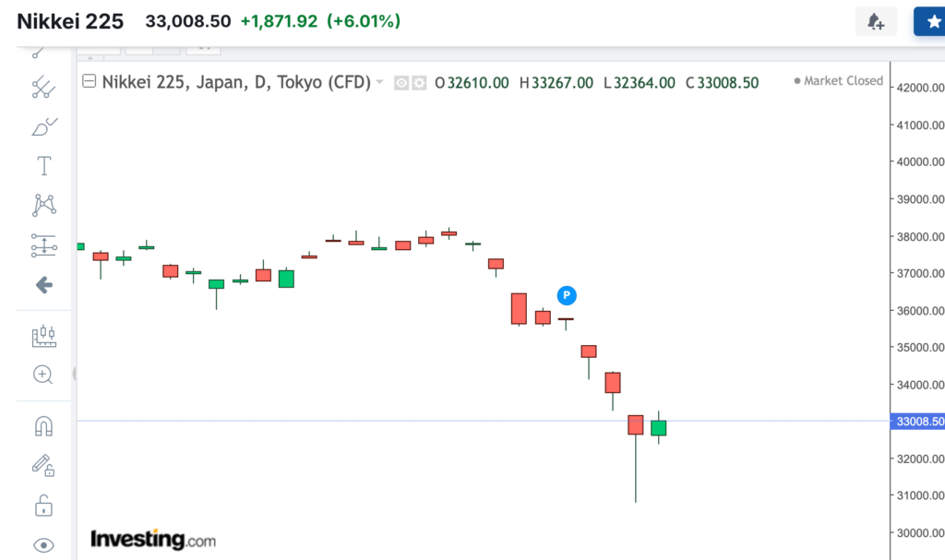
Task: Toggle series visibility icon in legend
Action: pyautogui.click(x=401, y=83)
